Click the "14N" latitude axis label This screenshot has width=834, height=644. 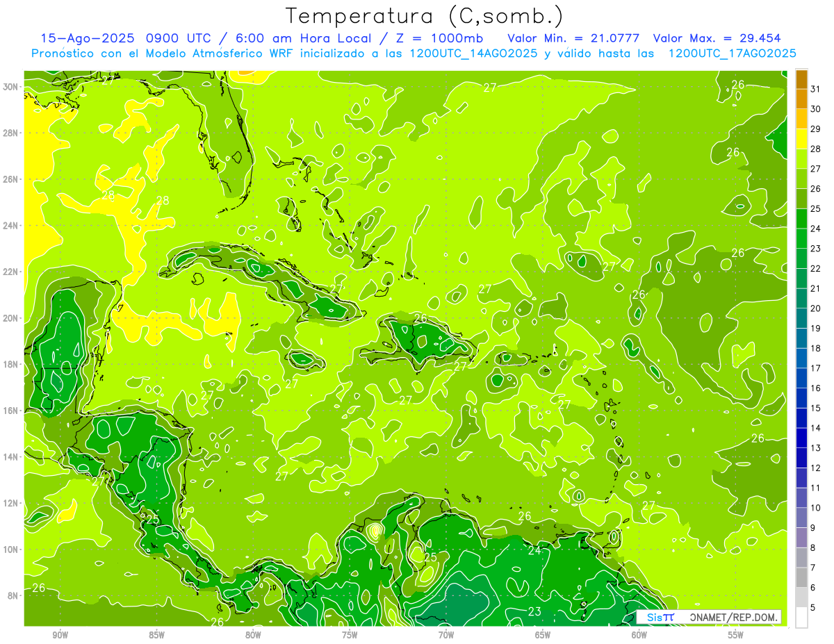click(x=11, y=456)
